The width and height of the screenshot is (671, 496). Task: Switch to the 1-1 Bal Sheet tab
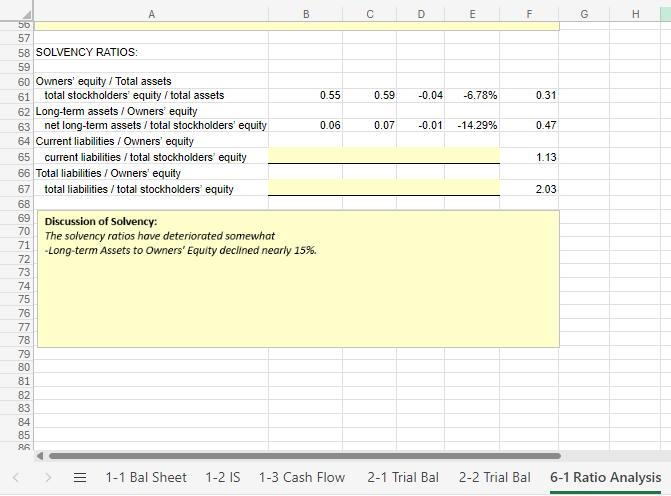[146, 477]
